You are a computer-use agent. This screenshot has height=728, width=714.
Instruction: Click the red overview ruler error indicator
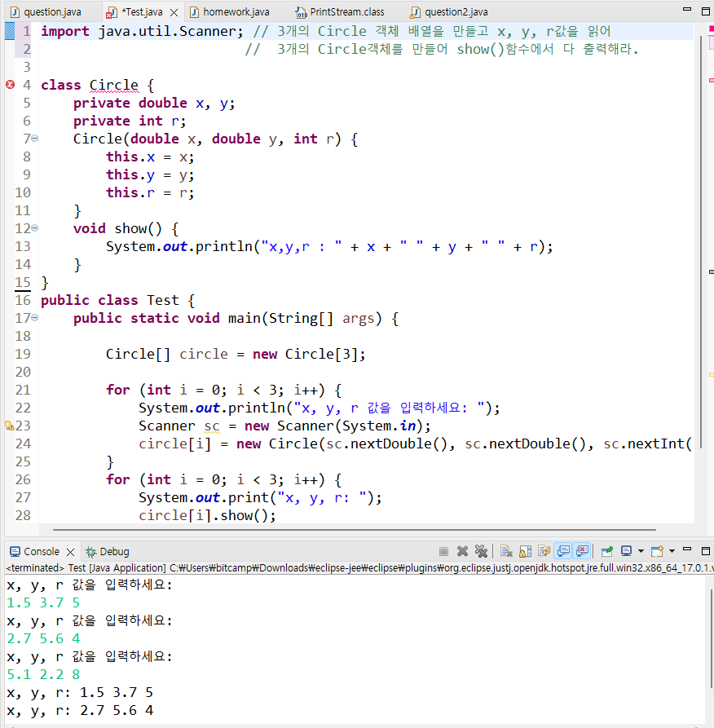point(711,29)
